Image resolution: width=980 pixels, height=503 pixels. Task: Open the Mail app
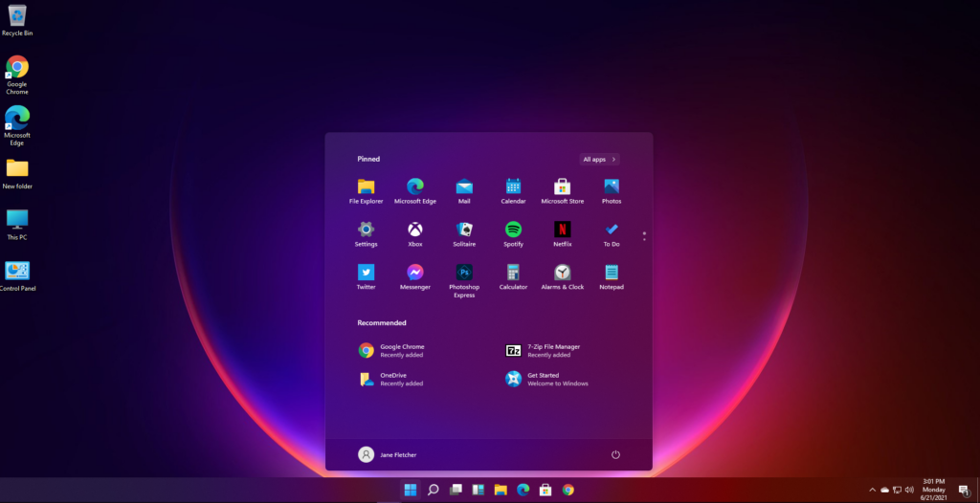(x=464, y=192)
